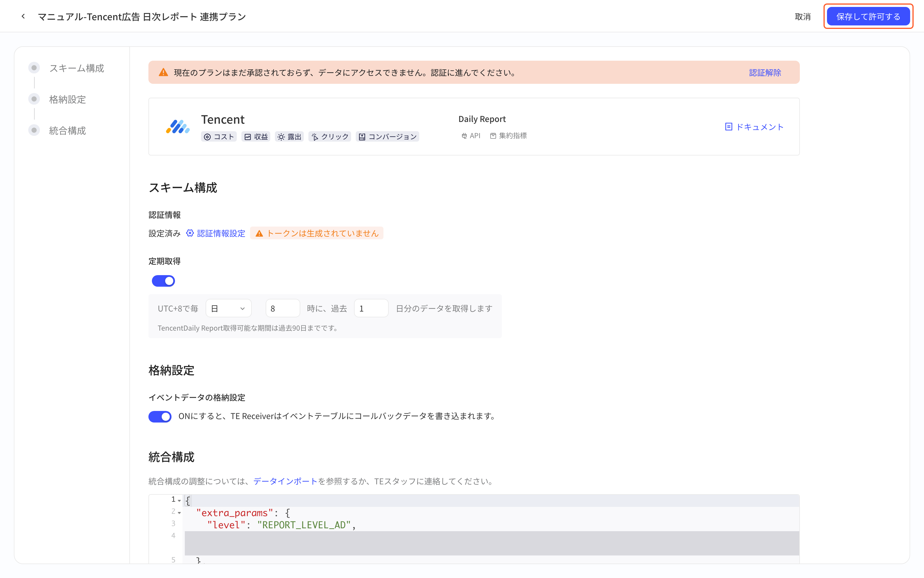This screenshot has height=578, width=924.
Task: Click the 統合構成 sidebar step dot
Action: tap(34, 131)
